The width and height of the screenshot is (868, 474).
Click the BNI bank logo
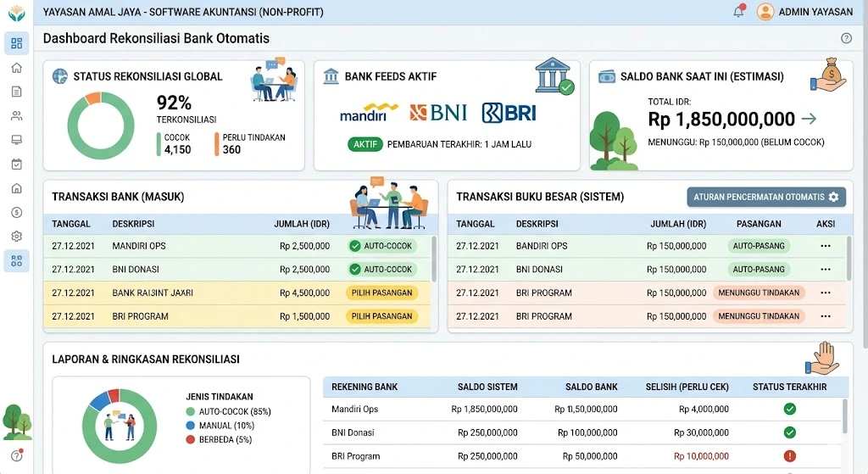pyautogui.click(x=438, y=113)
